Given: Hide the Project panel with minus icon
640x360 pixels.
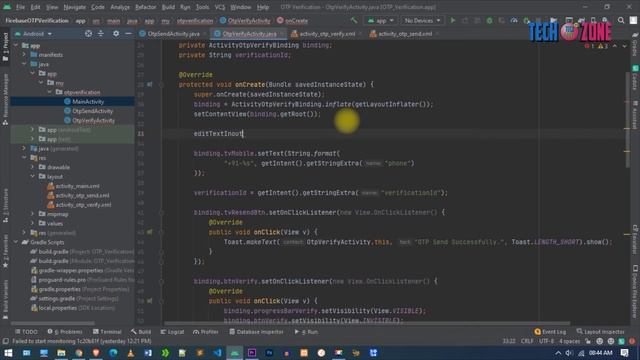Looking at the screenshot, I should [x=128, y=34].
